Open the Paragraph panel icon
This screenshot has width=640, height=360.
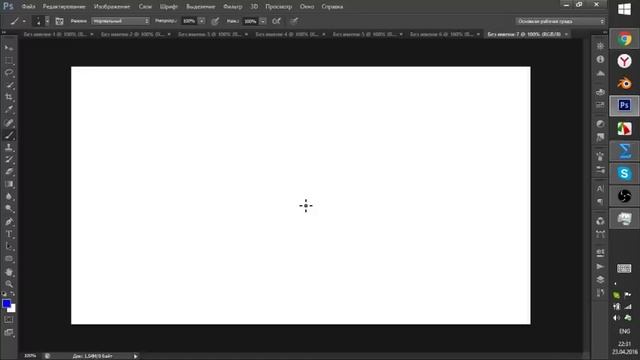600,202
